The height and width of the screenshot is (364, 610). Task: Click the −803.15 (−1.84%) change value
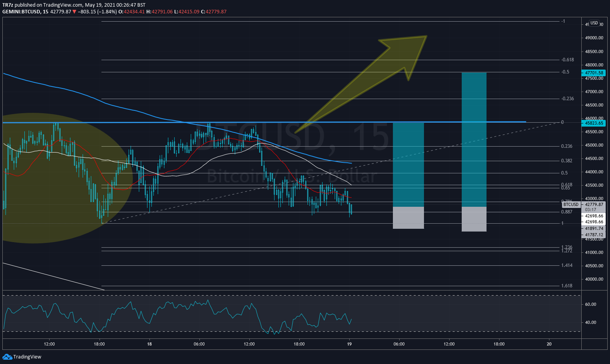pyautogui.click(x=97, y=12)
